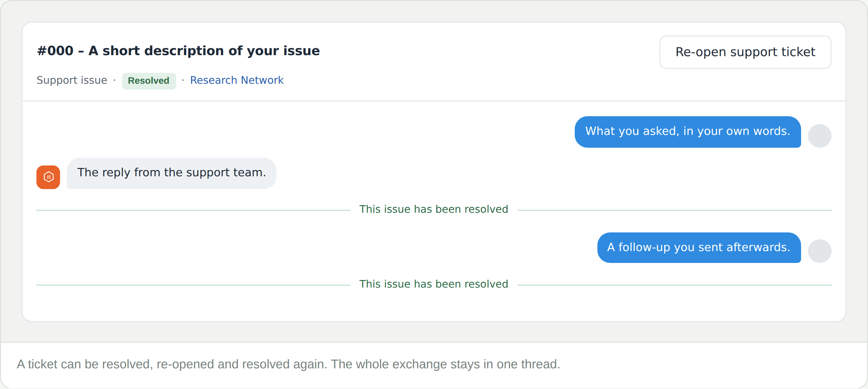Re-open the support ticket
This screenshot has height=389, width=868.
[x=745, y=52]
